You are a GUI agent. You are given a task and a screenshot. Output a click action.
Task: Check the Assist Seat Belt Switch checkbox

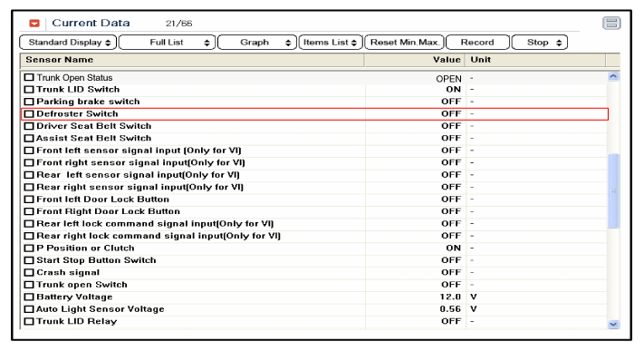point(29,138)
